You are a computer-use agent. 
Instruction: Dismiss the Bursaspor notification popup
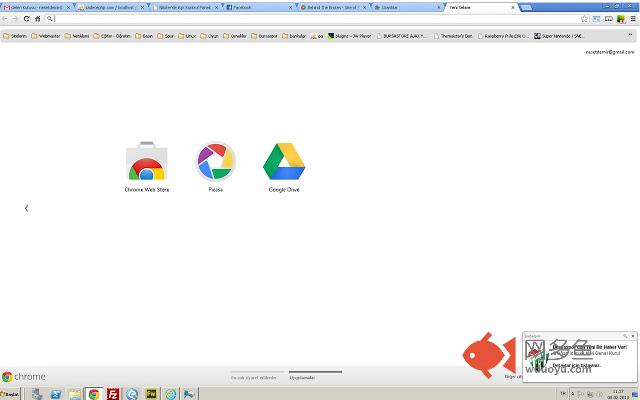633,336
